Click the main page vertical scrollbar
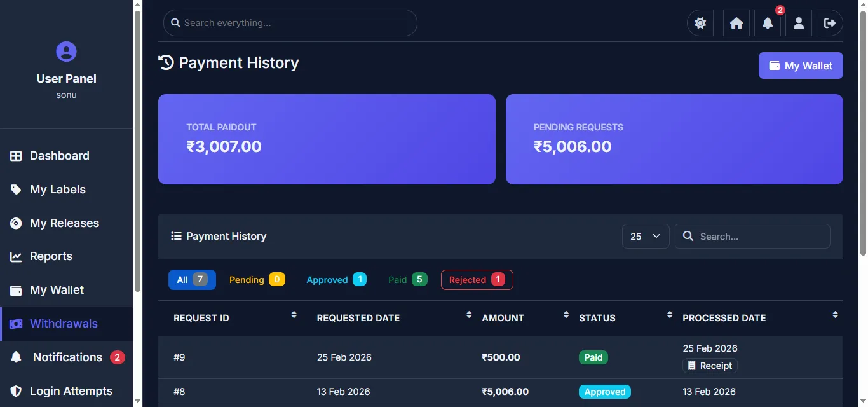The image size is (868, 407). point(863,134)
